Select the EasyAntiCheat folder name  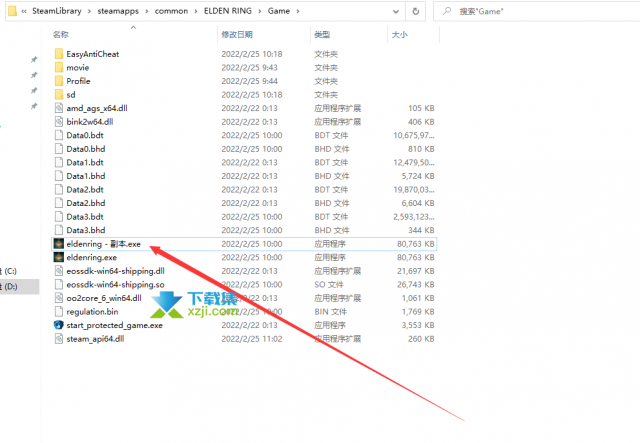click(93, 54)
